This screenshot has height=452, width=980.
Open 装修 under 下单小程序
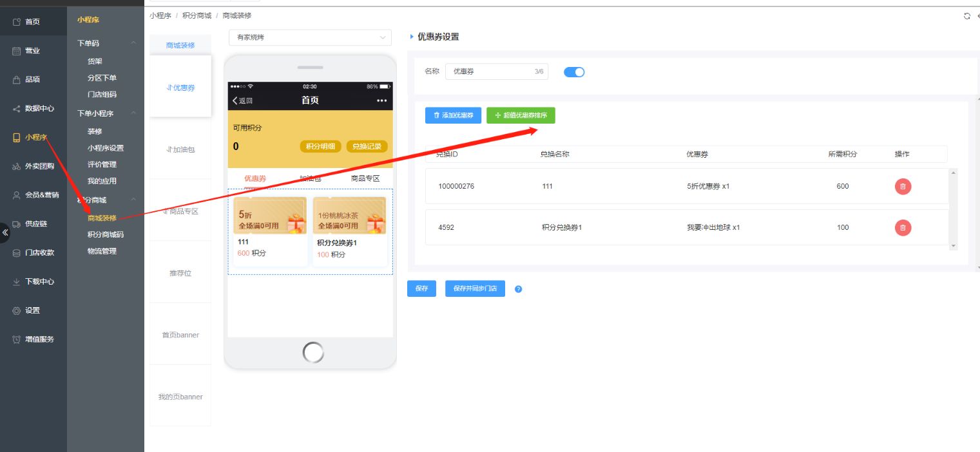(95, 131)
